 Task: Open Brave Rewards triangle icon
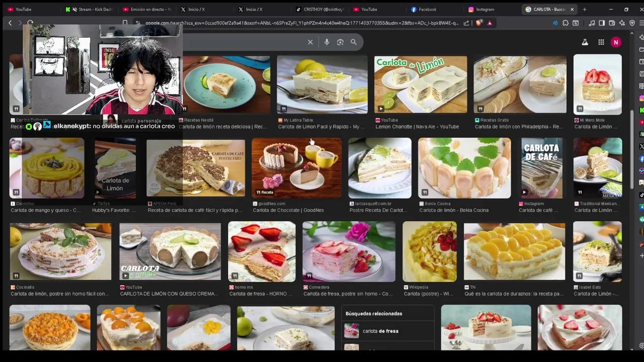point(490,23)
